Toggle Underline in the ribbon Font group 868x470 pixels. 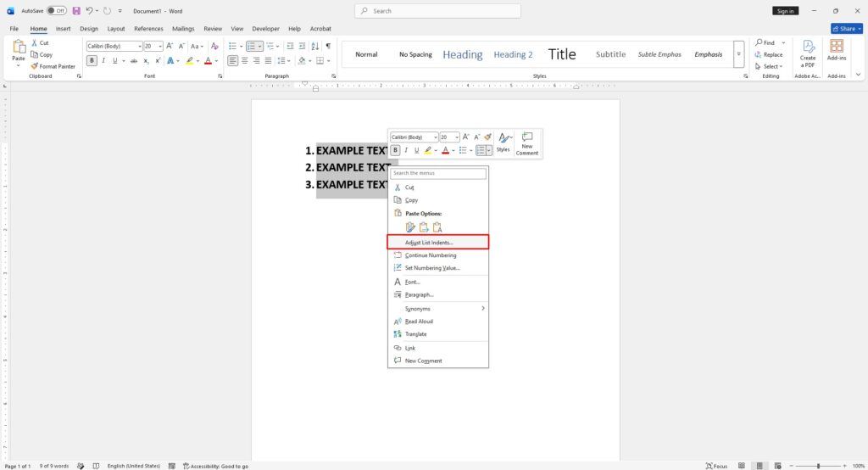click(x=114, y=61)
